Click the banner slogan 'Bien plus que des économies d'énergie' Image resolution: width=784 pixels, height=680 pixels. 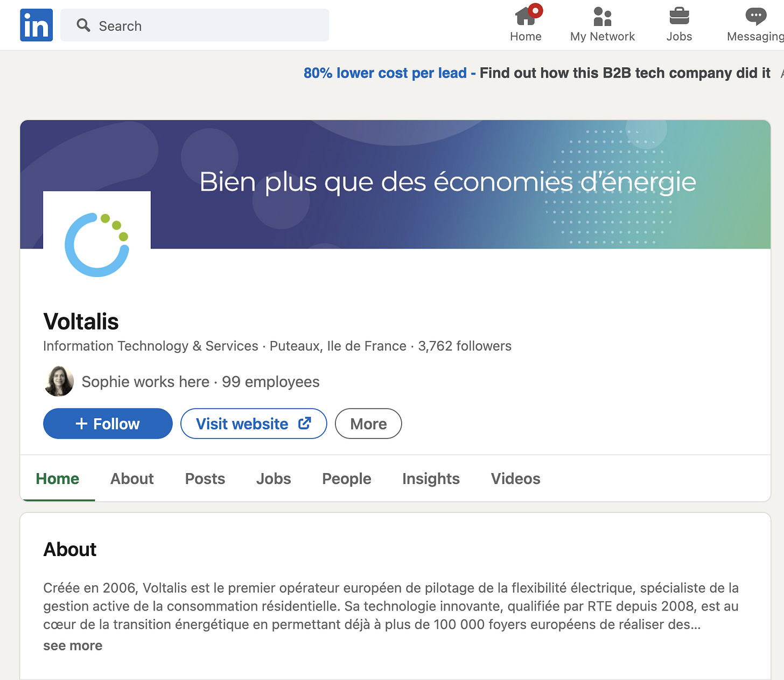[447, 182]
